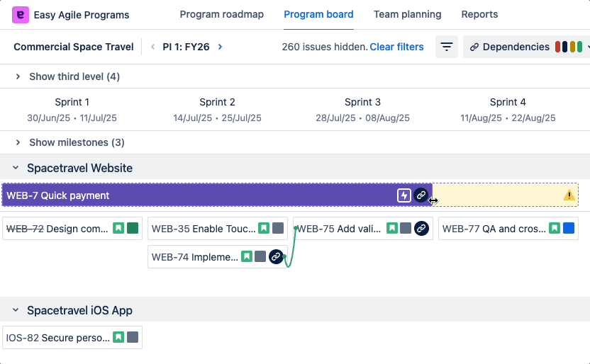
Task: Collapse the Spacetravel iOS App section
Action: [x=15, y=310]
